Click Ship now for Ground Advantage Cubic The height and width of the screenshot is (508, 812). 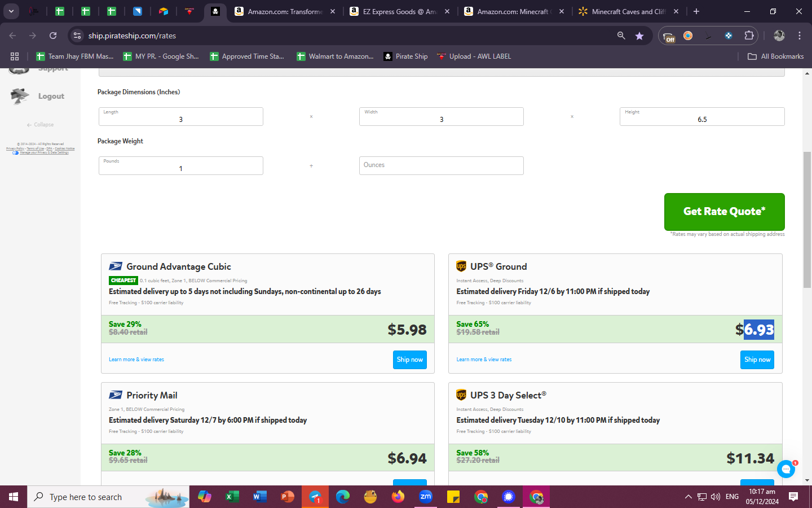(410, 360)
